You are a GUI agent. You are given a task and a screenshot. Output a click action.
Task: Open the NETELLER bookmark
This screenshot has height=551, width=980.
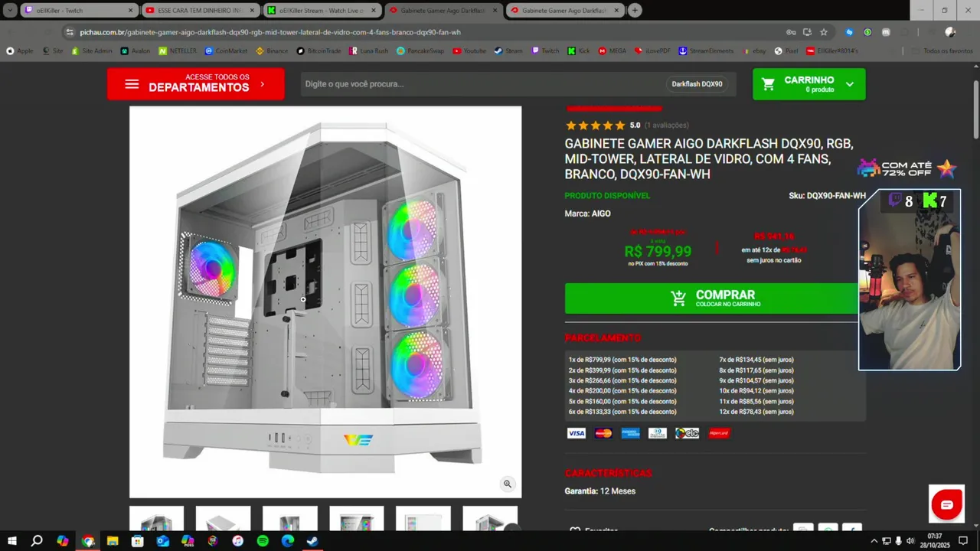[179, 51]
